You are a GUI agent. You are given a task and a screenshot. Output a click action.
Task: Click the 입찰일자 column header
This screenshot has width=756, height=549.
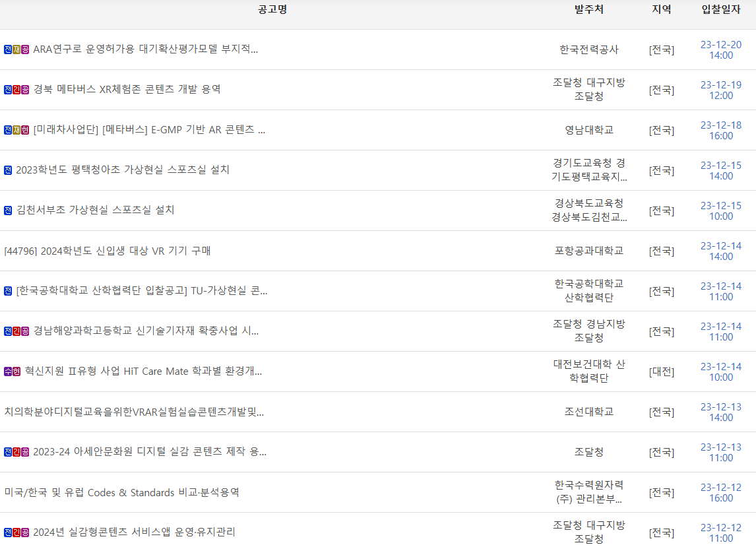721,10
